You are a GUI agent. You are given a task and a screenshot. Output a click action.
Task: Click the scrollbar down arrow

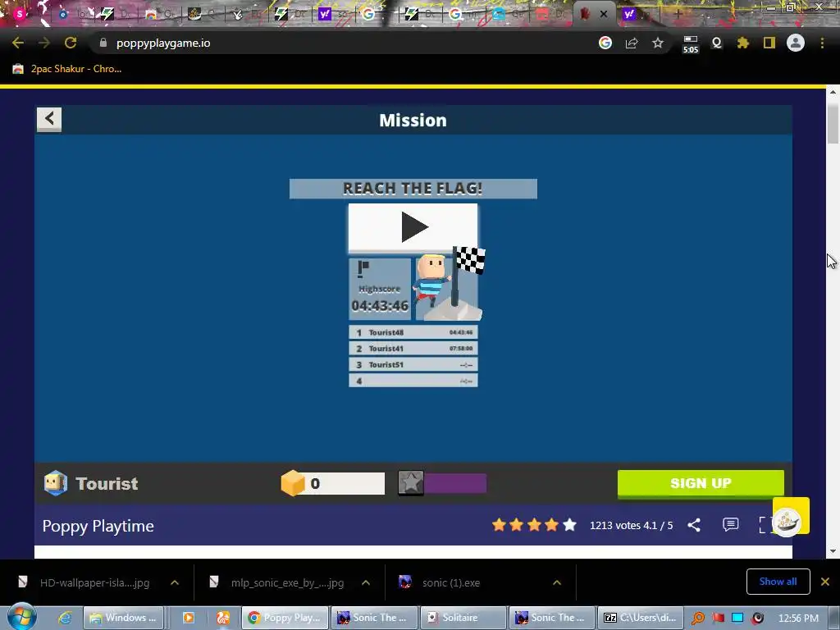[x=833, y=551]
